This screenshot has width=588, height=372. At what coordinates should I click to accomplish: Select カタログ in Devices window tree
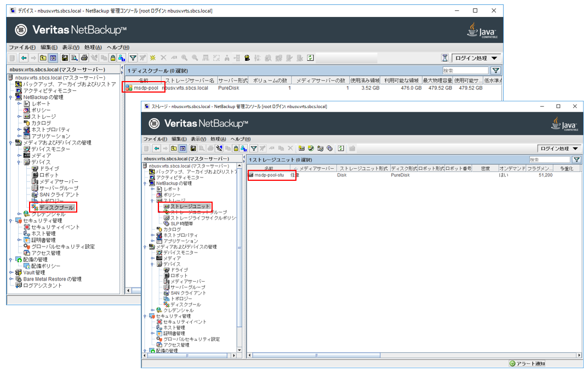41,123
